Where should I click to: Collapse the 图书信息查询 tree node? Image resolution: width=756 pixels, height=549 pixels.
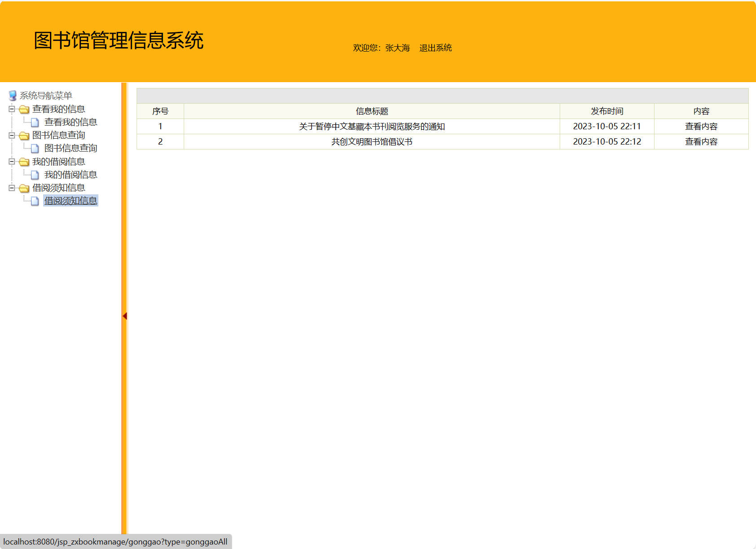pos(12,135)
